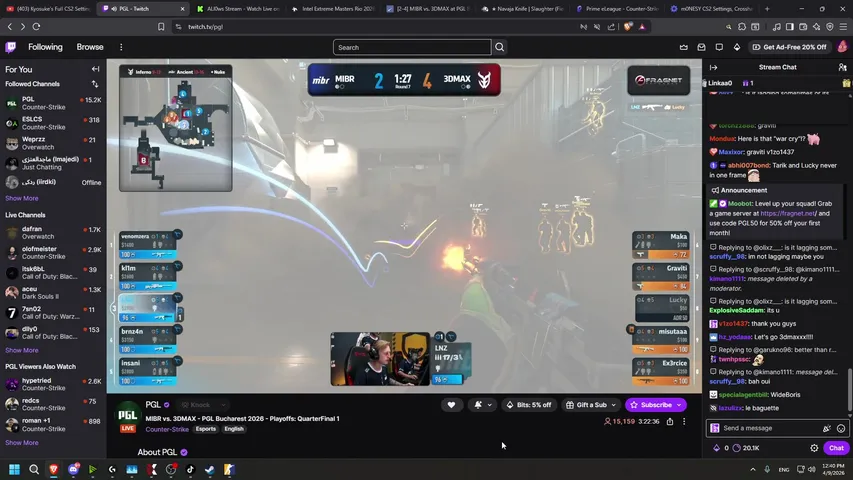
Task: Show more followed channels
Action: (22, 199)
